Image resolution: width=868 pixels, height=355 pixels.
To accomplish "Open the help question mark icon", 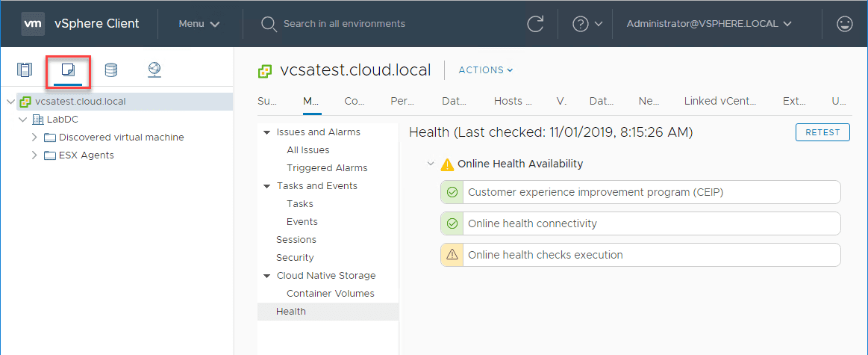I will (581, 24).
